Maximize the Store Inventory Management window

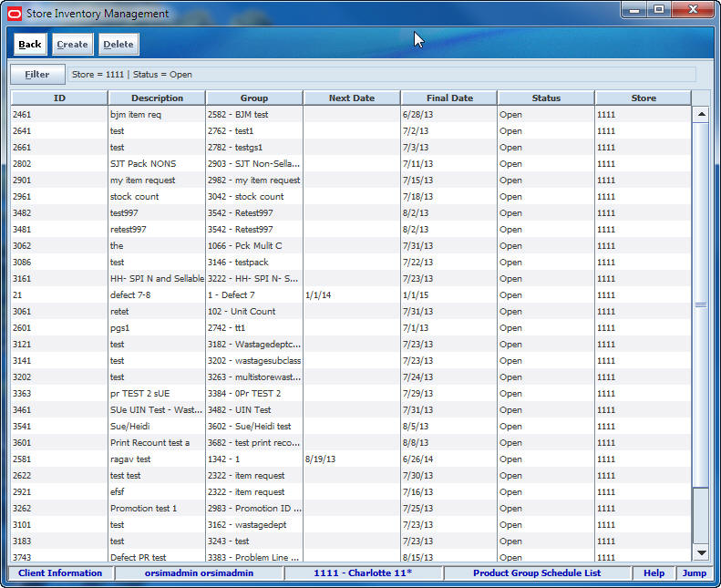[659, 10]
